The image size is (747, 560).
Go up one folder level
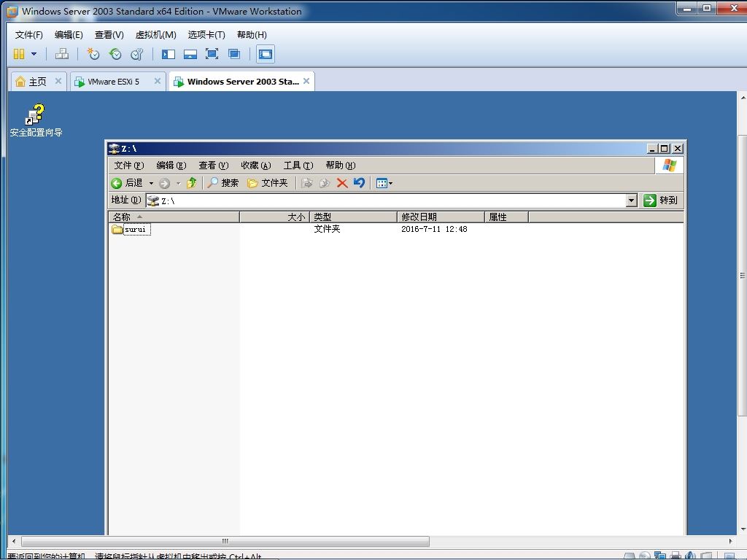(192, 183)
